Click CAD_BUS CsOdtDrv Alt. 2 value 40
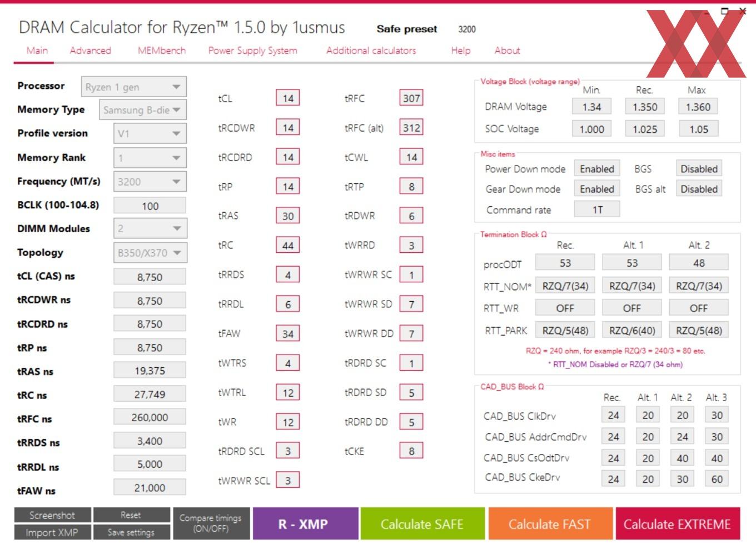 tap(683, 458)
